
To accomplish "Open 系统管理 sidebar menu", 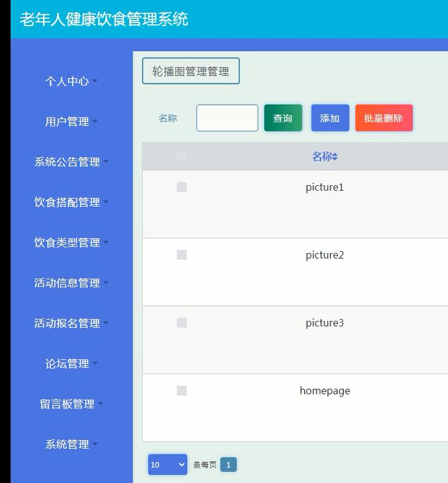I will pos(71,444).
